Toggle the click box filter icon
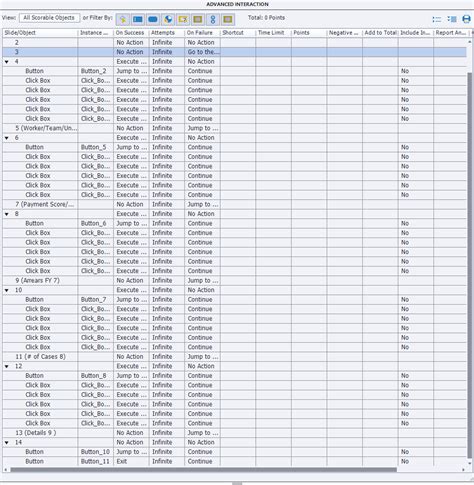 tap(123, 19)
